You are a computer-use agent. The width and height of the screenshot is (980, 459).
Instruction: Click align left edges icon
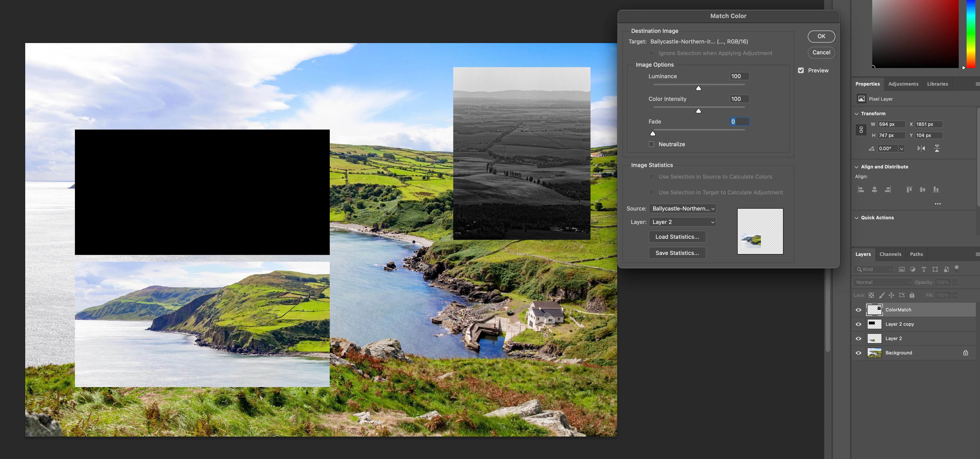(x=861, y=189)
